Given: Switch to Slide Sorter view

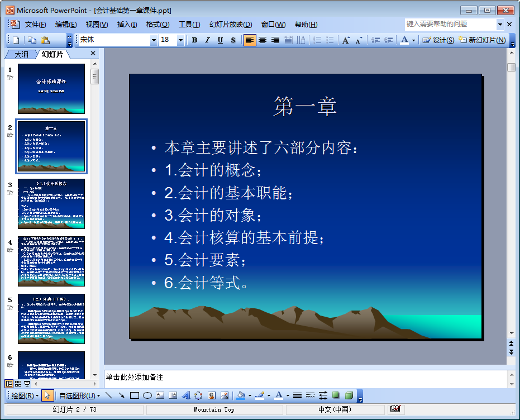Looking at the screenshot, I should (x=18, y=384).
